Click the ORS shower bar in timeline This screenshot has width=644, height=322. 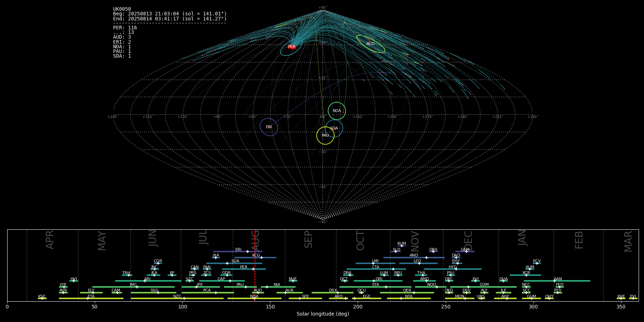coord(433,252)
